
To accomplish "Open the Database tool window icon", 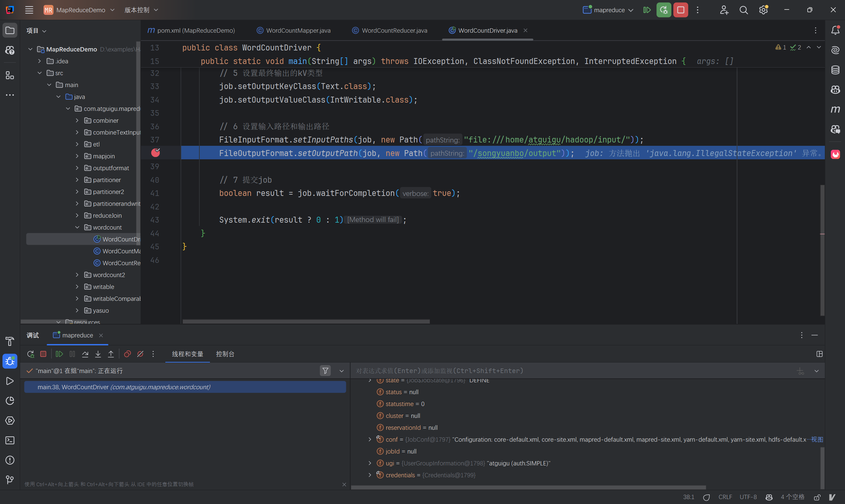I will (x=835, y=70).
